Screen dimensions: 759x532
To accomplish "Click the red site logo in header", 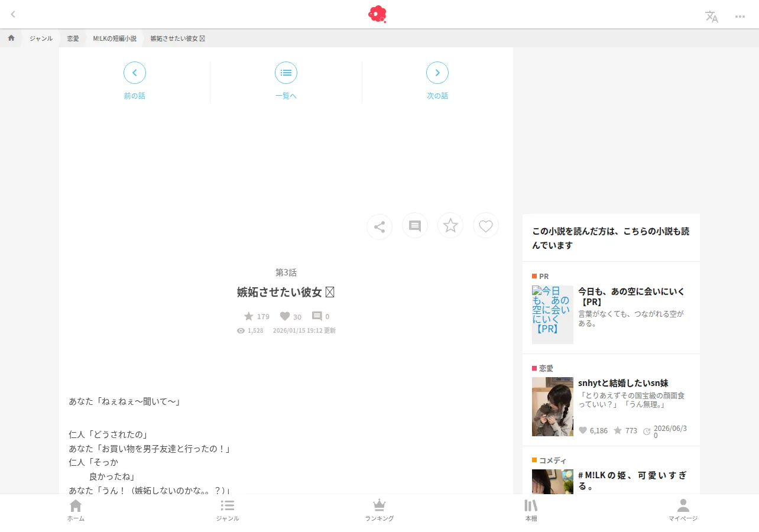I will click(x=377, y=14).
